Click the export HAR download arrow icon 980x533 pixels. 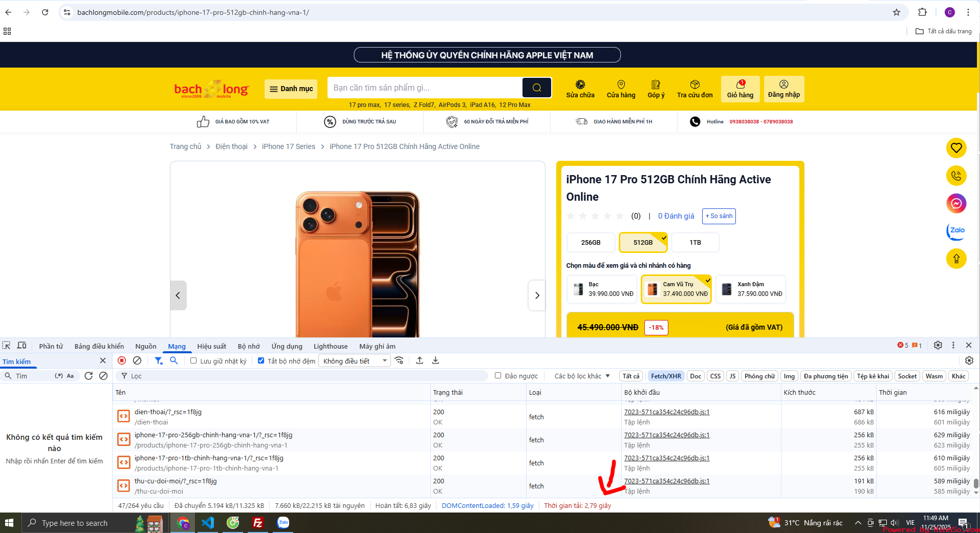pyautogui.click(x=435, y=360)
